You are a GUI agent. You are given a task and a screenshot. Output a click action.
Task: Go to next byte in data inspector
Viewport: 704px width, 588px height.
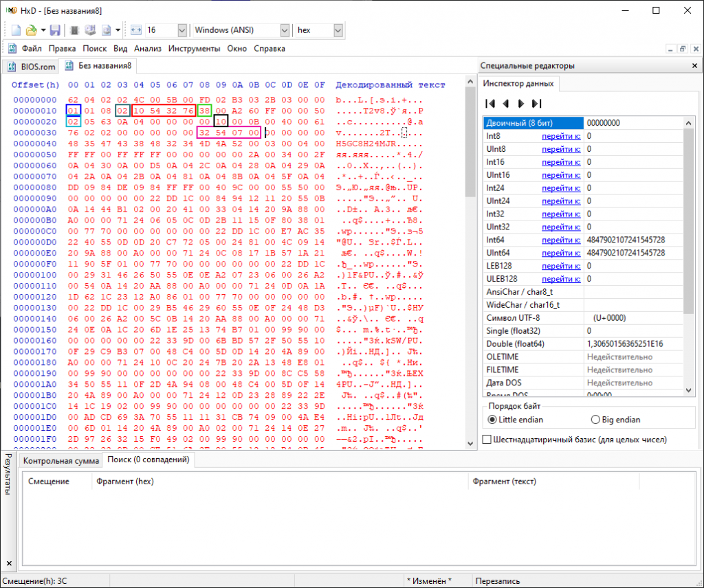point(521,104)
